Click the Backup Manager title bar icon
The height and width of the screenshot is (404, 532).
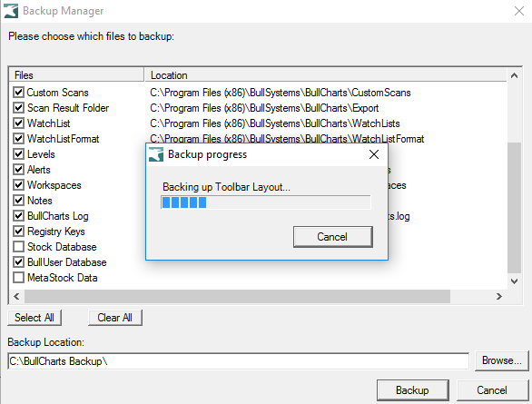tap(11, 11)
